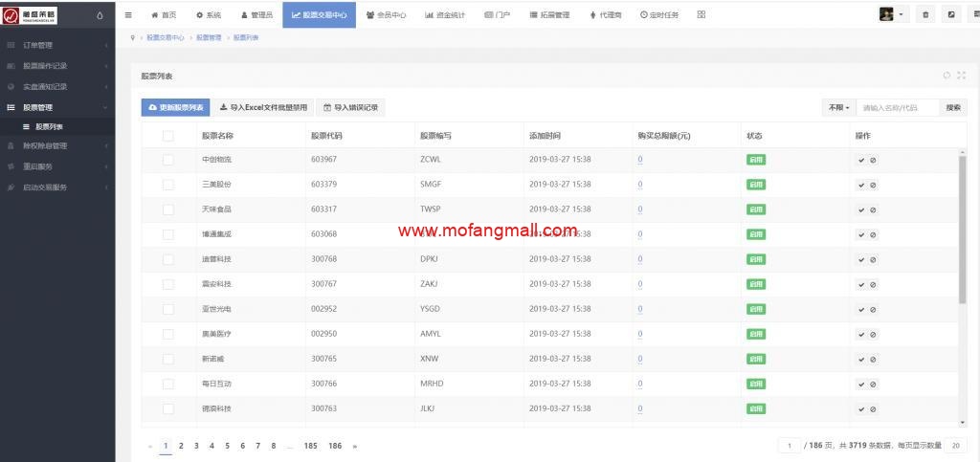Toggle the select-all checkbox in table header
Viewport: 980px width, 462px height.
(x=168, y=136)
